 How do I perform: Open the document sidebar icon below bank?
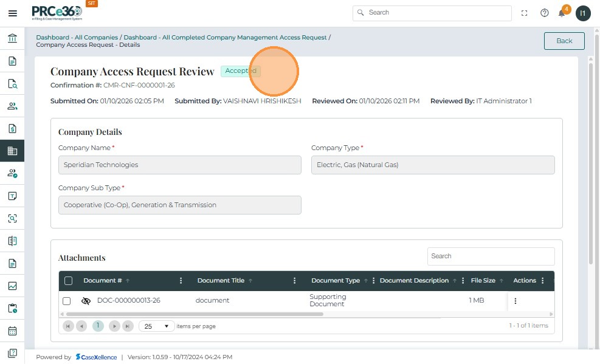click(12, 61)
